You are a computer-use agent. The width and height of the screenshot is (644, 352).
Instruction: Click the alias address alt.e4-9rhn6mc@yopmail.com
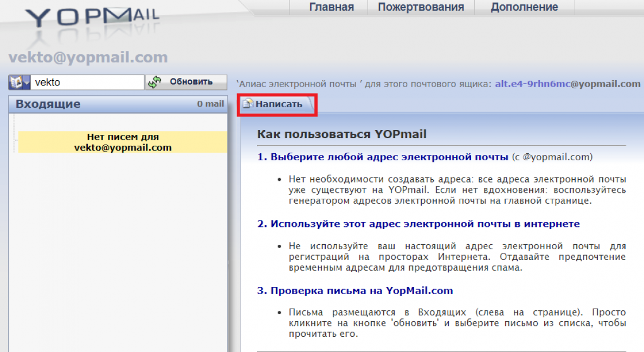click(x=567, y=84)
